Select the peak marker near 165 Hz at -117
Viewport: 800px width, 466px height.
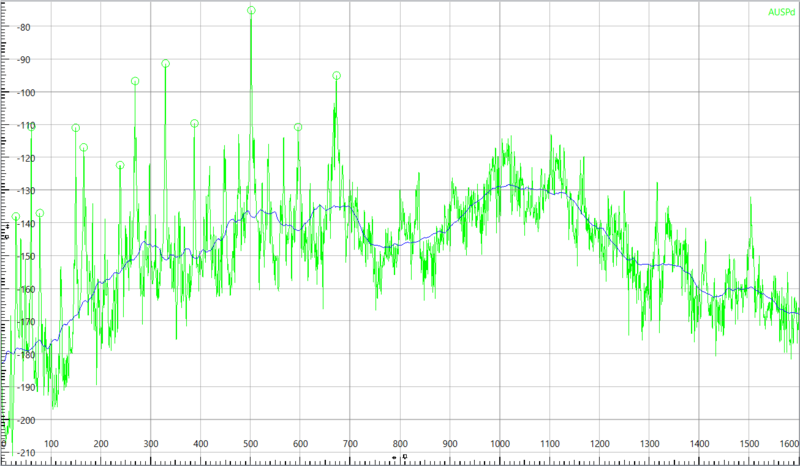(84, 147)
